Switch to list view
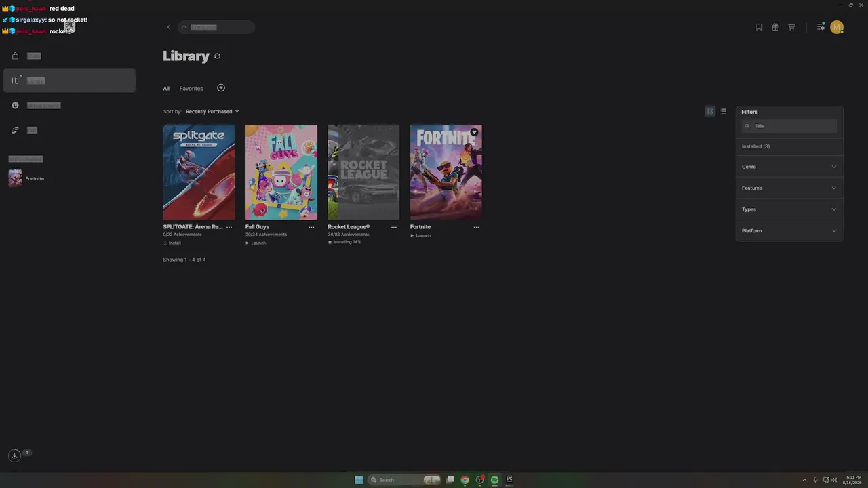Viewport: 868px width, 488px height. (724, 111)
